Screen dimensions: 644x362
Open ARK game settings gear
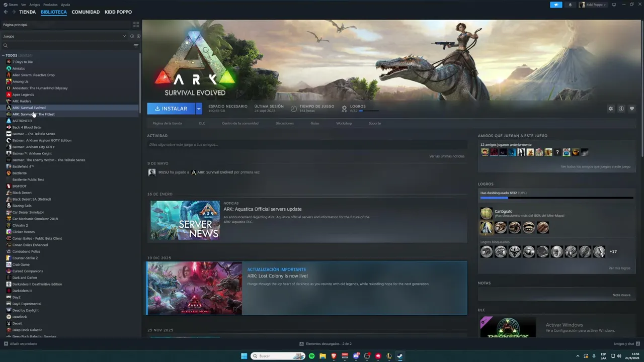point(611,109)
